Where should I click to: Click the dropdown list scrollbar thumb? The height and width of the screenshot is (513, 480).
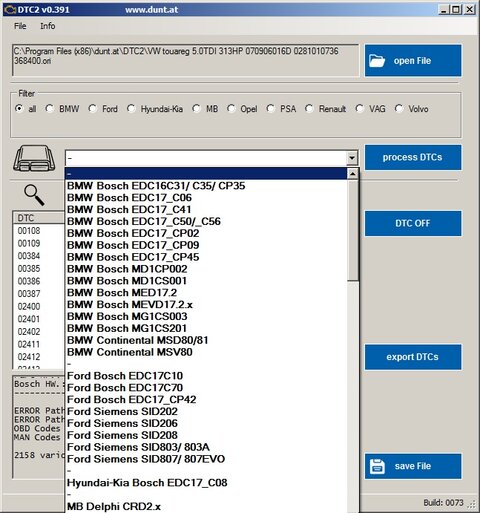(353, 230)
